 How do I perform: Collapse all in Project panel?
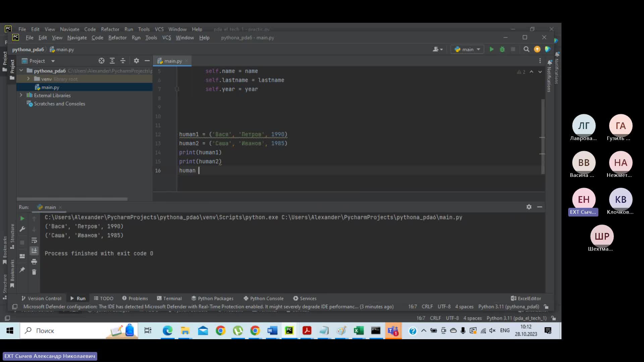coord(123,61)
